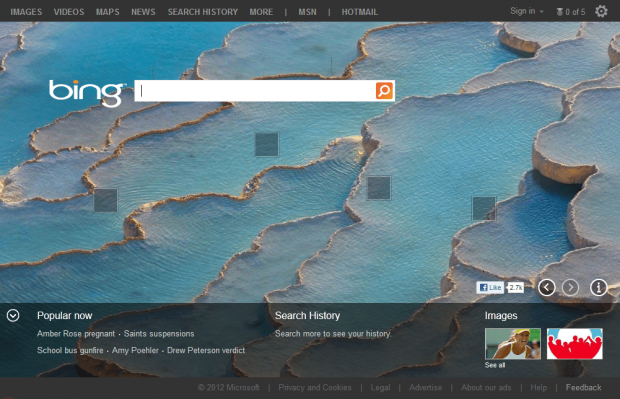This screenshot has height=399, width=620.
Task: Click inside the Bing search box
Action: pyautogui.click(x=255, y=91)
